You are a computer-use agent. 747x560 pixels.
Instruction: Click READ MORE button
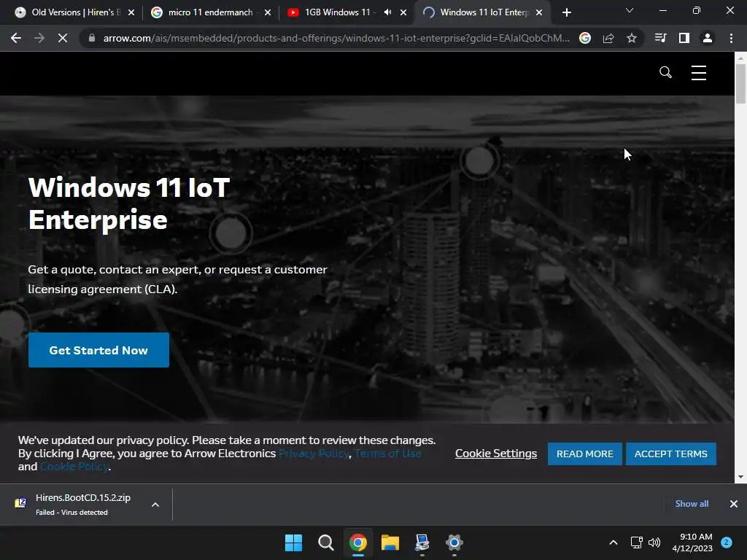584,454
